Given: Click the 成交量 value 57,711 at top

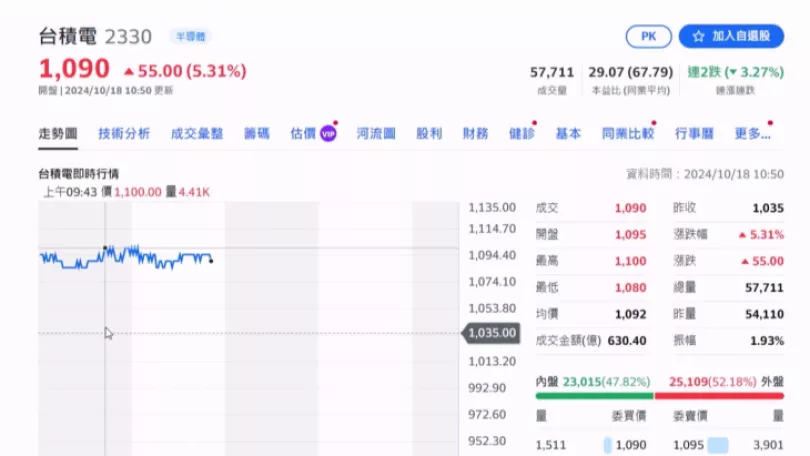Looking at the screenshot, I should tap(552, 72).
